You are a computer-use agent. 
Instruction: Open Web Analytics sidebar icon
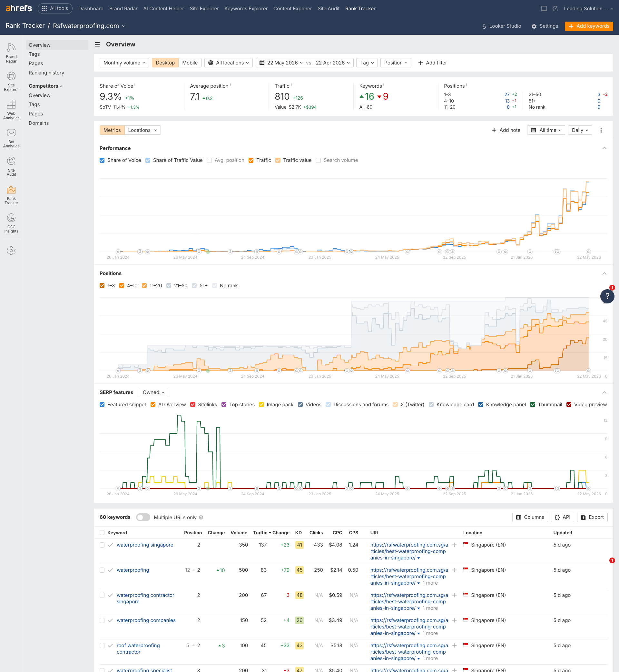click(11, 110)
